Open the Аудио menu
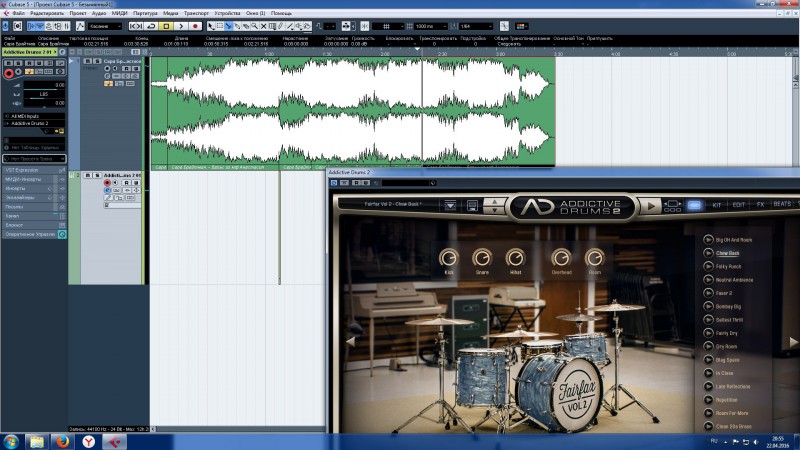 pos(99,13)
